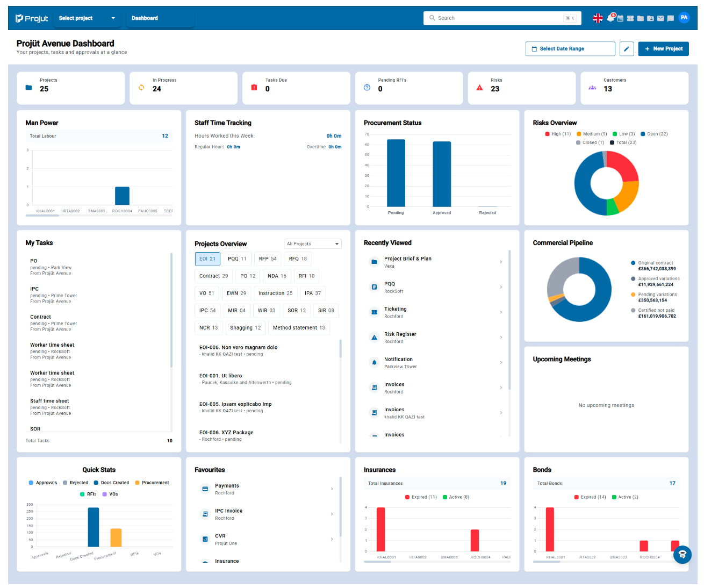The image size is (704, 588).
Task: Open the shared folder icon with person
Action: (650, 18)
